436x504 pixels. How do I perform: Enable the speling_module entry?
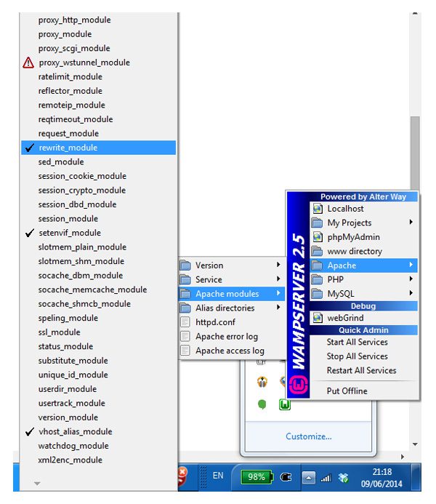tap(99, 318)
